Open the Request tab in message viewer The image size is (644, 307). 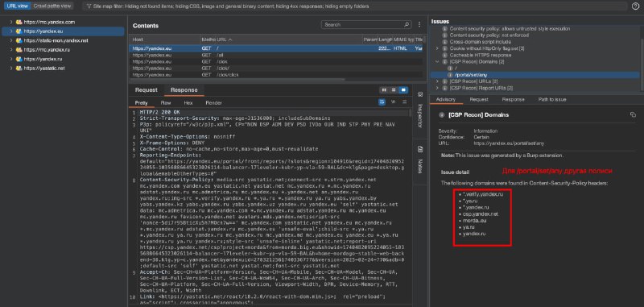pos(147,90)
